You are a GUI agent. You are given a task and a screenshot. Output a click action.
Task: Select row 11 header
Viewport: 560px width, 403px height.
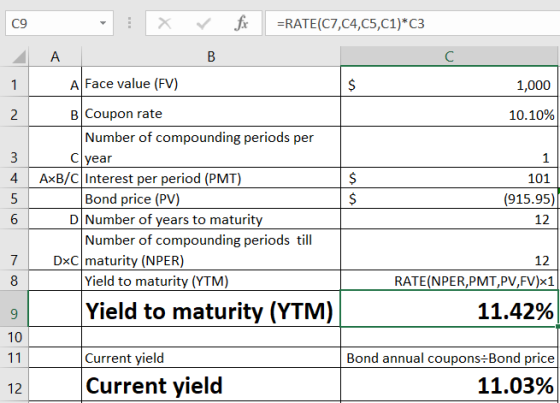14,357
